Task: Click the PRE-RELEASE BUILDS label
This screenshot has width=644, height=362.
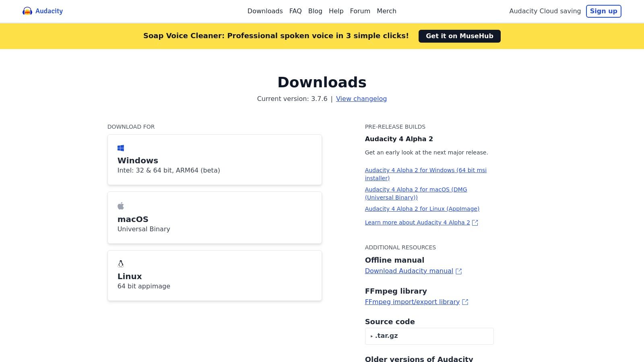Action: (x=395, y=127)
